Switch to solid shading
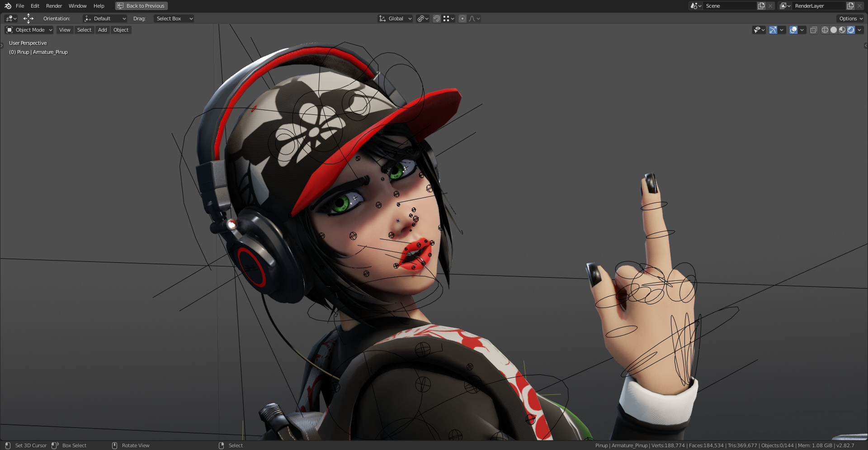The image size is (868, 450). [834, 30]
